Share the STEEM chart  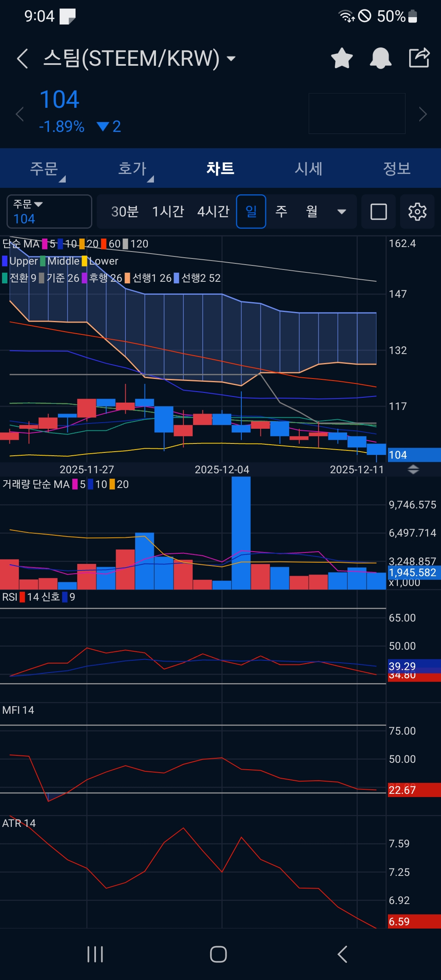coord(419,58)
